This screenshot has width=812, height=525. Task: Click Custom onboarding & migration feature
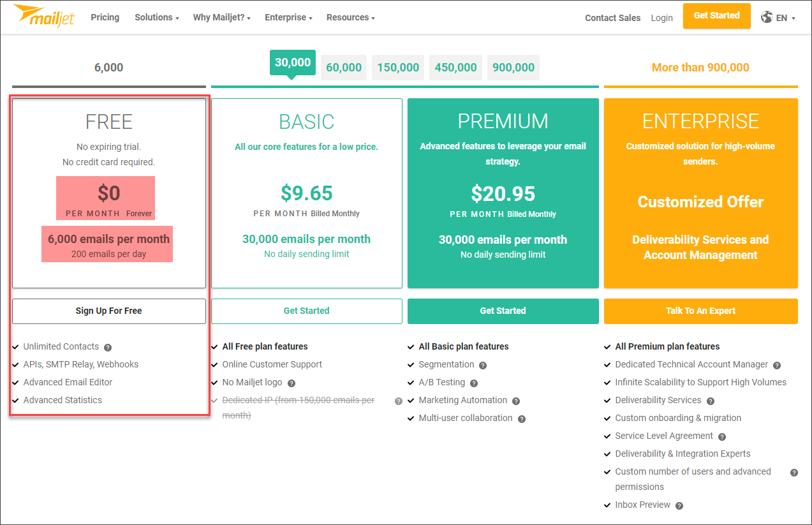point(678,418)
